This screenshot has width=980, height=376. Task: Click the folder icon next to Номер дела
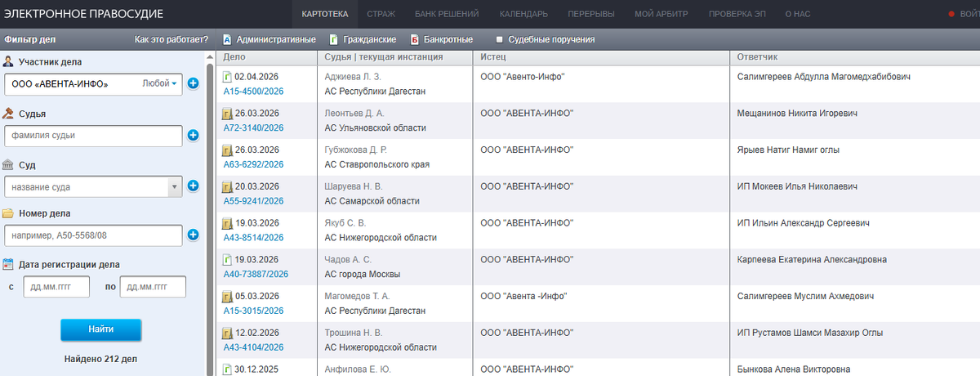(8, 213)
